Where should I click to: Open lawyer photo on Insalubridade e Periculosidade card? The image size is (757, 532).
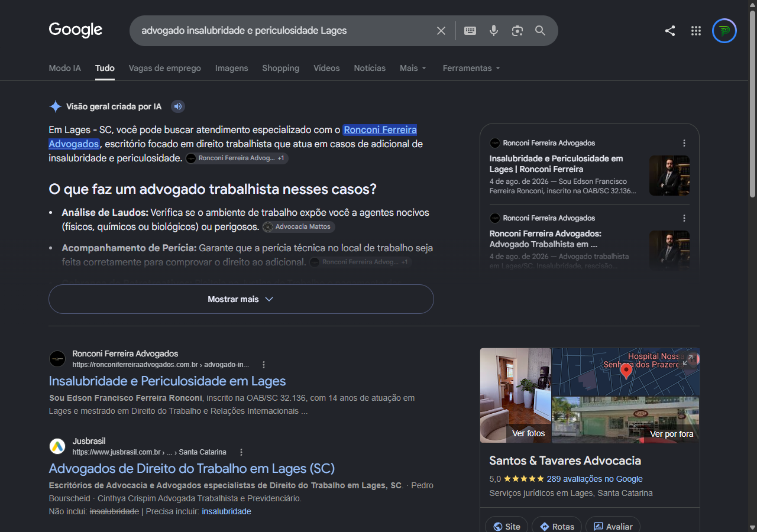669,176
